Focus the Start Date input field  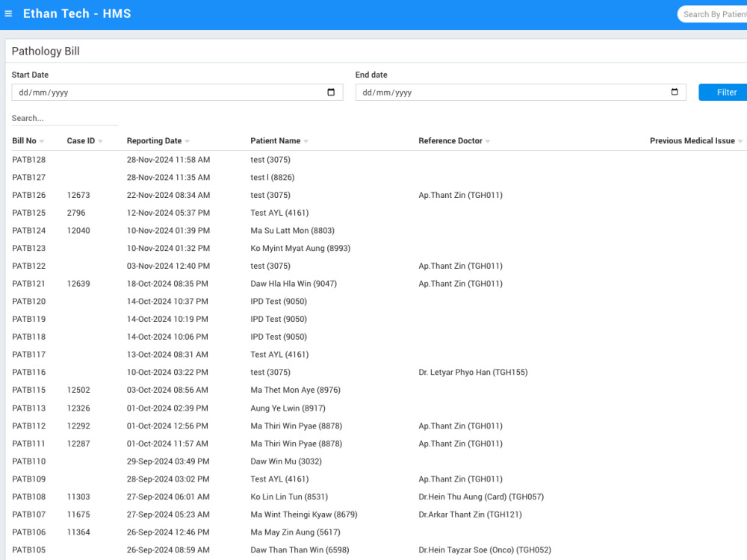[x=177, y=93]
